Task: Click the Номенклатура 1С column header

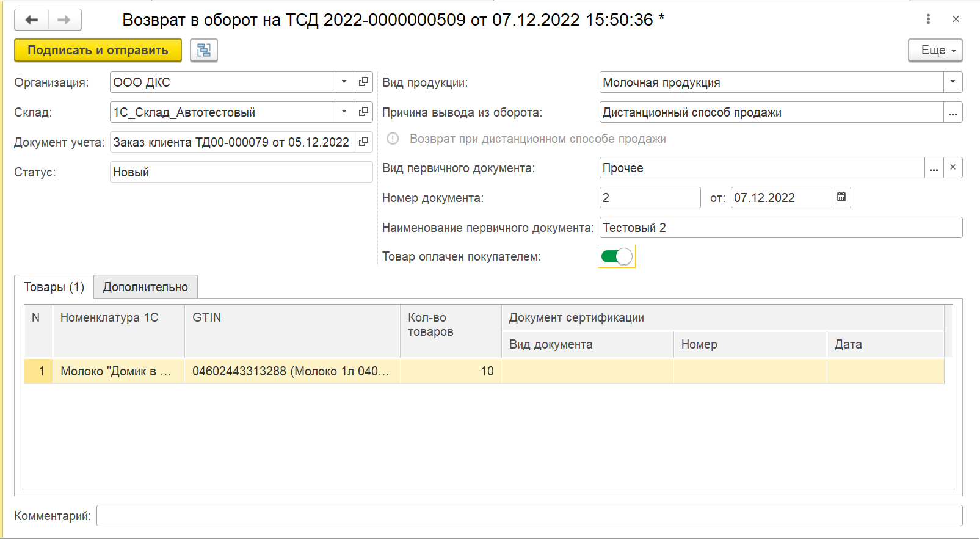Action: [x=118, y=331]
